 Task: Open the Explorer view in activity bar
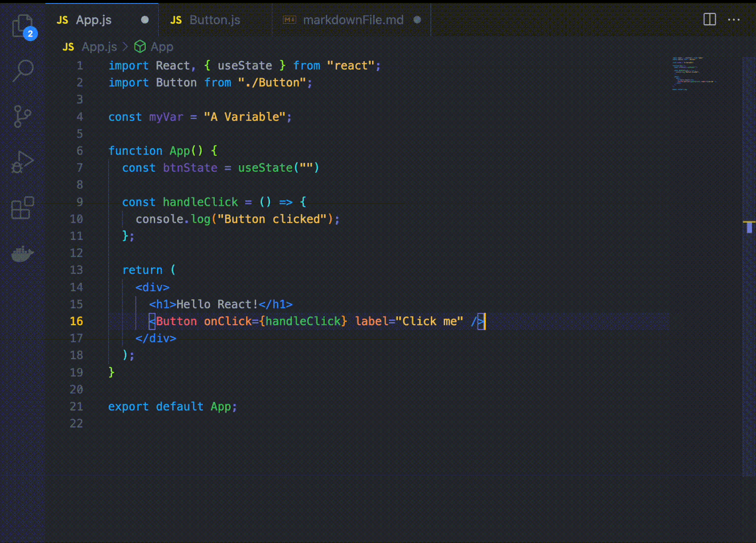tap(23, 25)
